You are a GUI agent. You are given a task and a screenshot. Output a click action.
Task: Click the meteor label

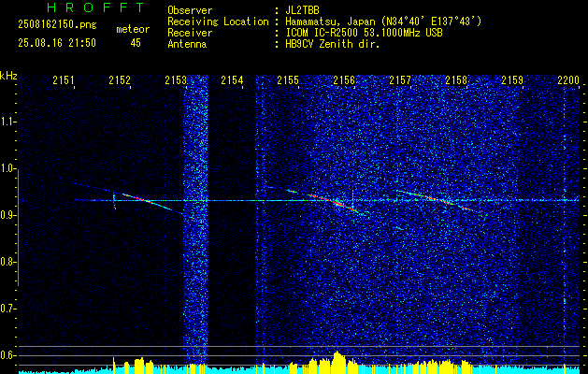133,29
